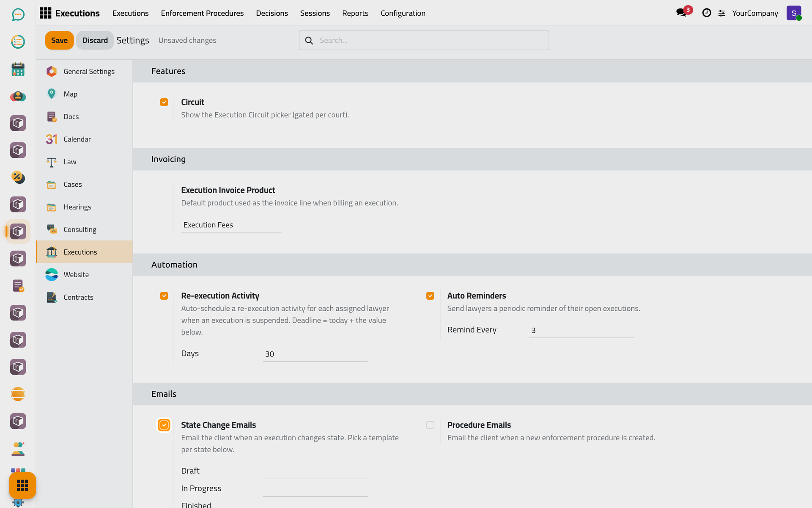812x508 pixels.
Task: Open the Sessions menu
Action: (x=315, y=13)
